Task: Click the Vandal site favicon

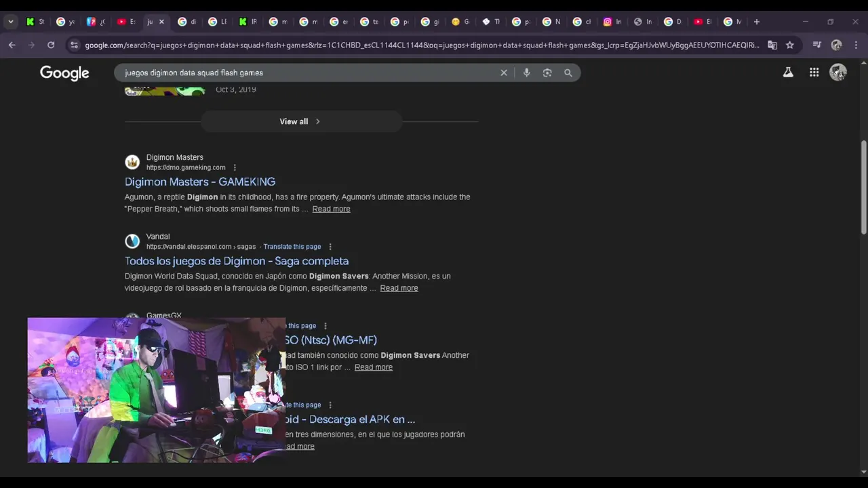Action: point(132,241)
